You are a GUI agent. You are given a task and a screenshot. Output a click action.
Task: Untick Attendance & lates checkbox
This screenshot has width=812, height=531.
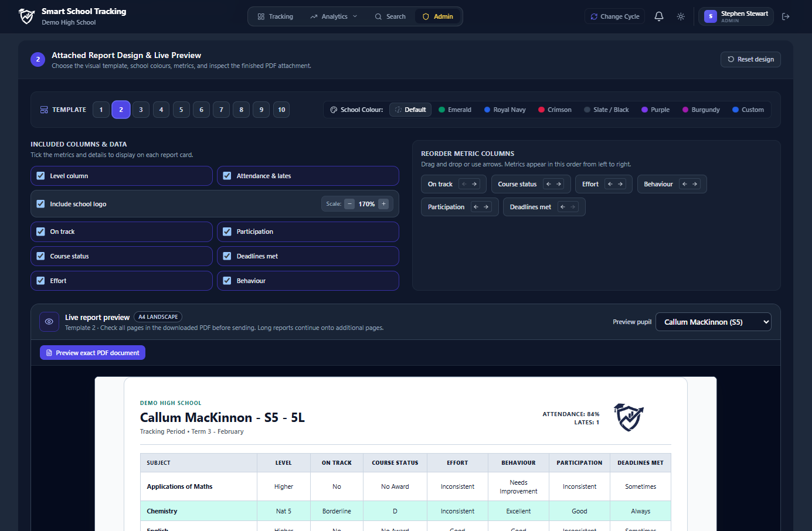227,176
